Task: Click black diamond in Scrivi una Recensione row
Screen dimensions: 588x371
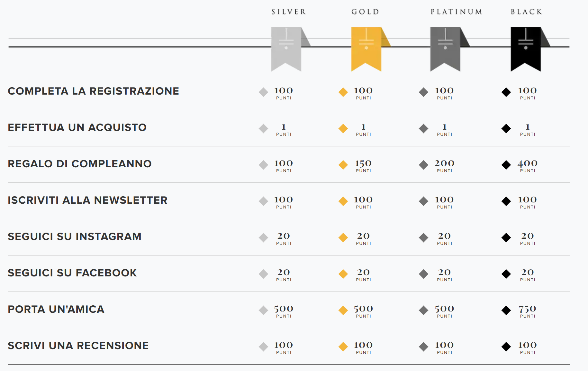Action: coord(506,347)
